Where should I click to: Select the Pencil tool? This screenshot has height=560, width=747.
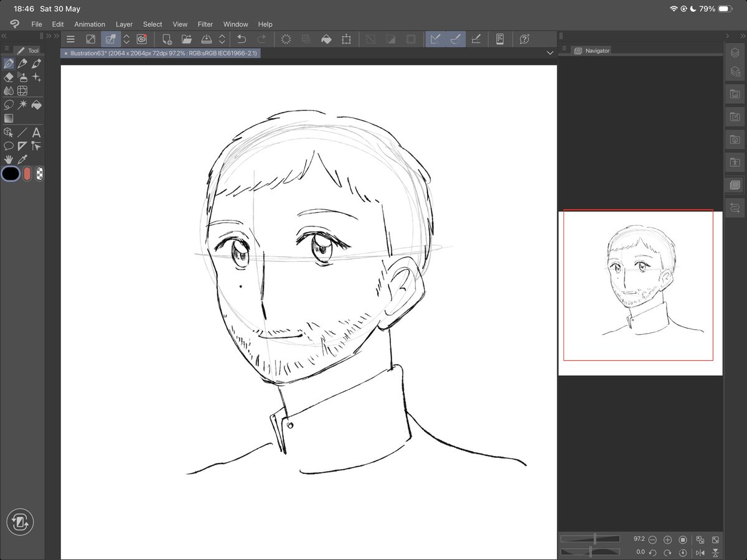(x=22, y=63)
